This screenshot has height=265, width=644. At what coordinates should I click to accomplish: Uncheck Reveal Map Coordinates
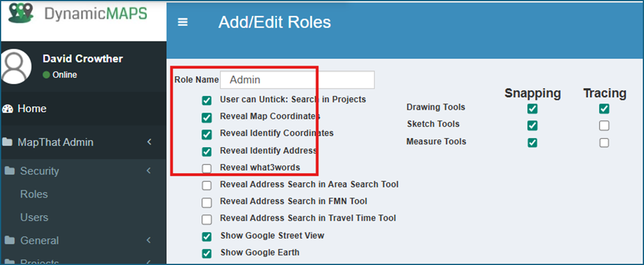207,118
